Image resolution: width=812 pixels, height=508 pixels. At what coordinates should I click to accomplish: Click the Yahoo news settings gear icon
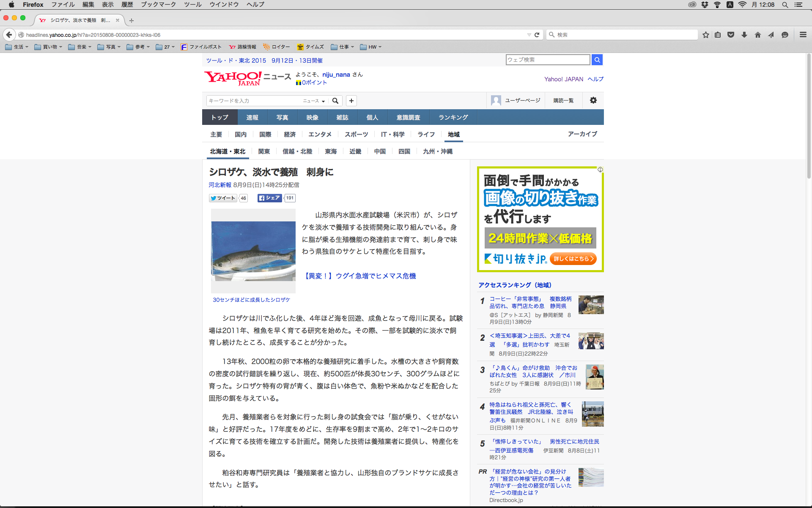click(593, 100)
